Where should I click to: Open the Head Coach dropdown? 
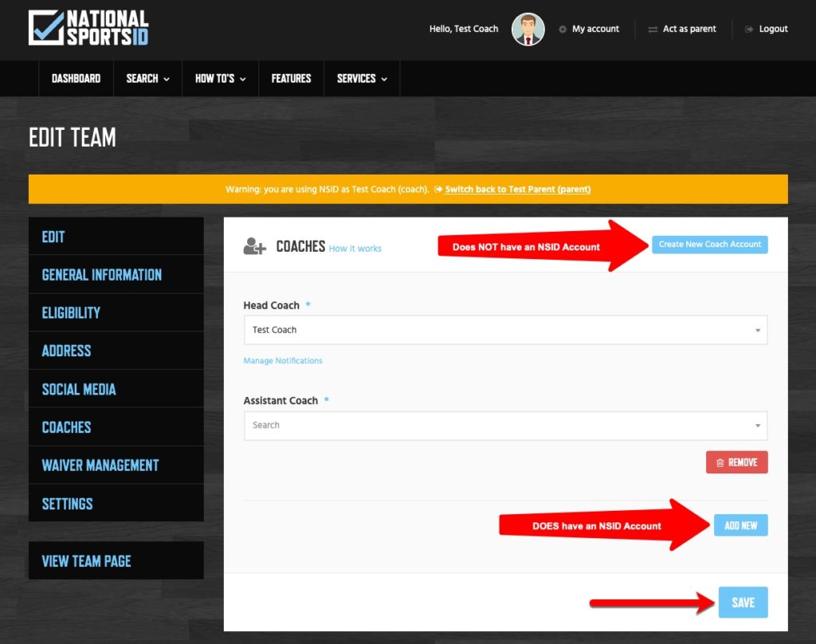pyautogui.click(x=505, y=330)
